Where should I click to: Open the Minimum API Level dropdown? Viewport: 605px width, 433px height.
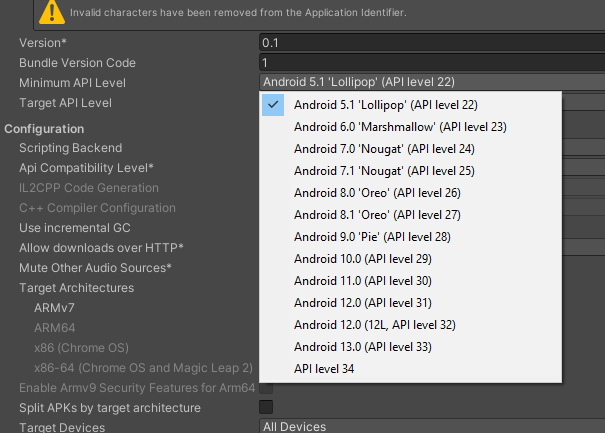click(x=430, y=82)
